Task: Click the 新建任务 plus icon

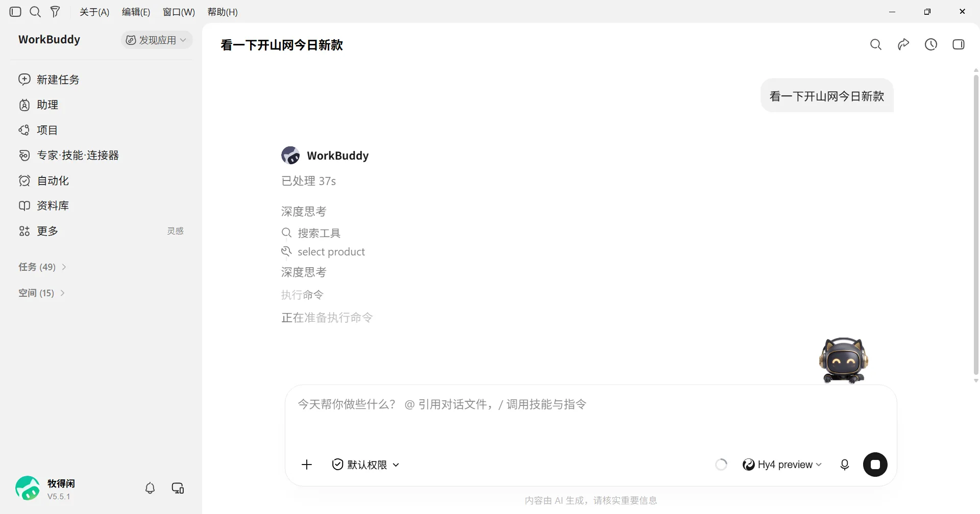Action: tap(24, 79)
